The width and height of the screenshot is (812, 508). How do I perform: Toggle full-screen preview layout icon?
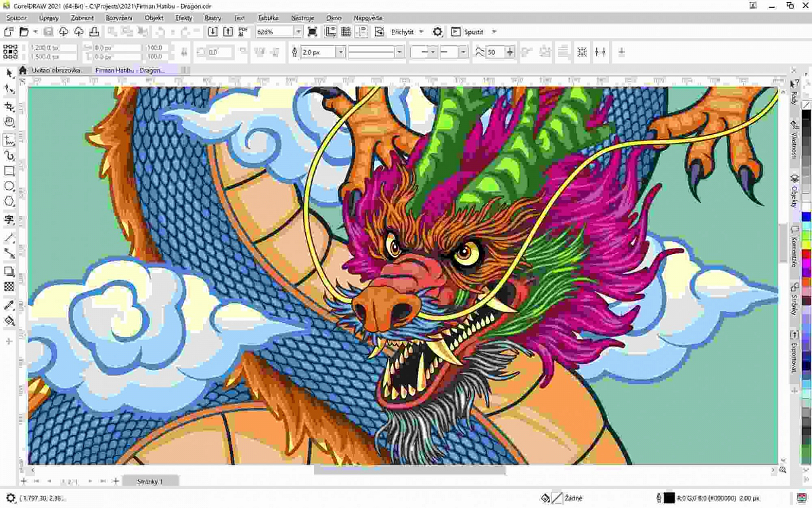[x=311, y=30]
